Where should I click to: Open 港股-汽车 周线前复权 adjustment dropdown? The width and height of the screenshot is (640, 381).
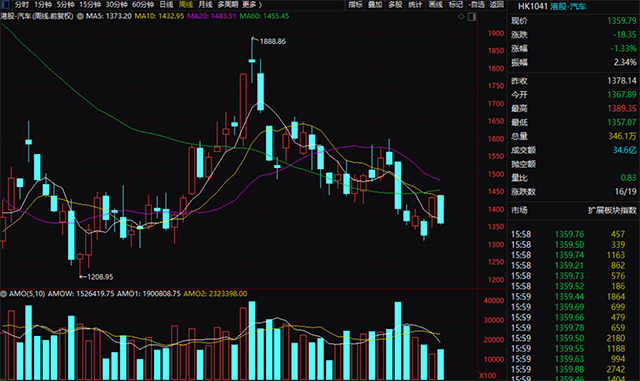tap(37, 16)
